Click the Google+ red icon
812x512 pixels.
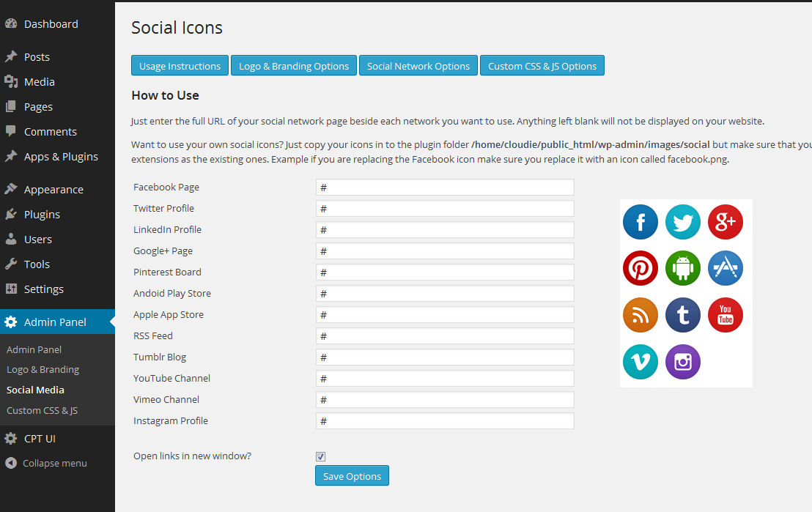(725, 222)
